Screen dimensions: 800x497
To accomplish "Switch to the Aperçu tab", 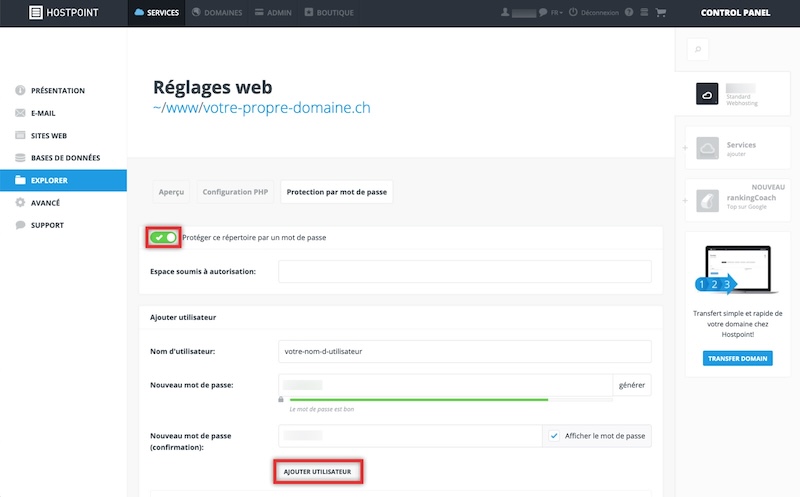I will pyautogui.click(x=171, y=192).
